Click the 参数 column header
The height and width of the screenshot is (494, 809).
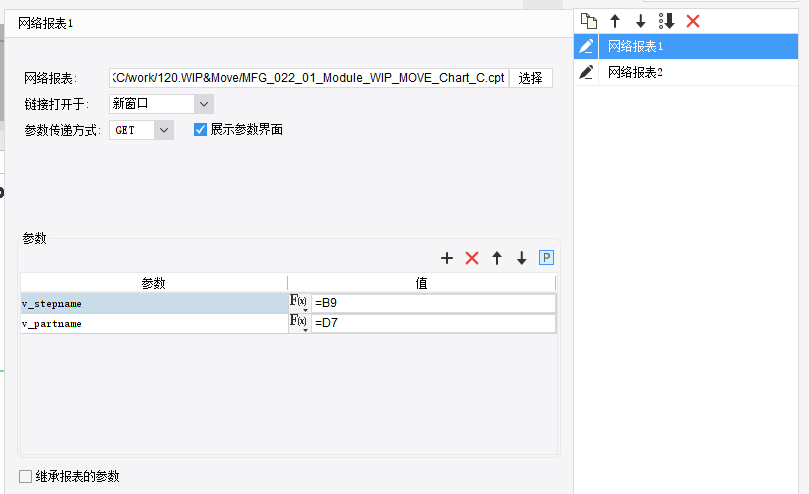pyautogui.click(x=154, y=283)
